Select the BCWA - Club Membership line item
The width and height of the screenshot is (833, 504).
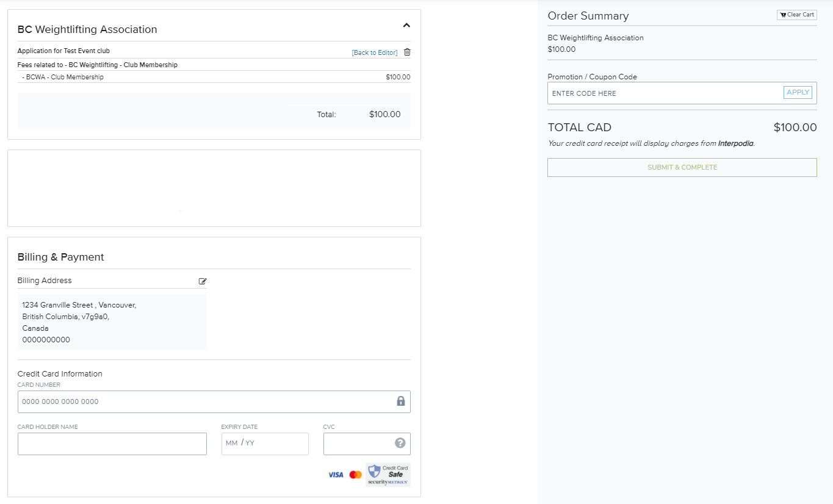(65, 77)
